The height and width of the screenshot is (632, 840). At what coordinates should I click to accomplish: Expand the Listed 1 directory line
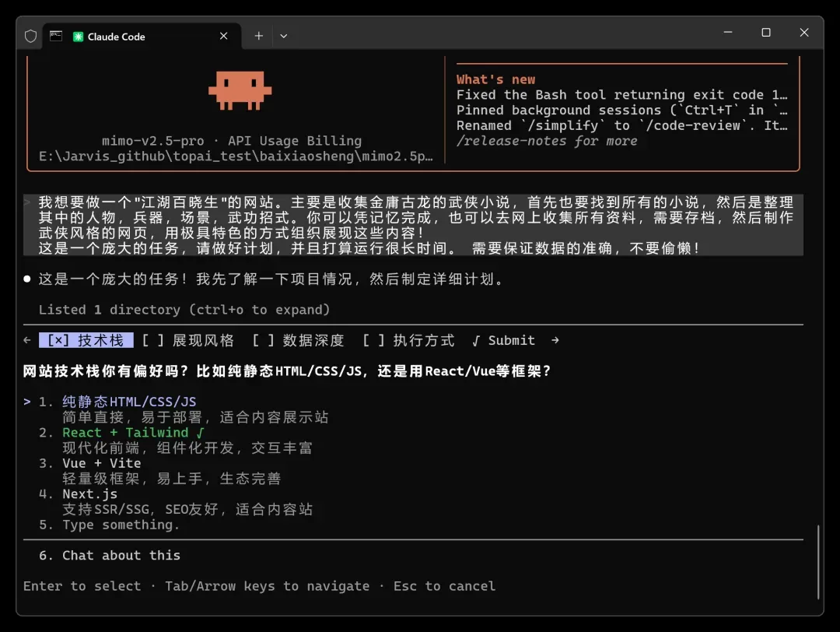click(x=184, y=310)
